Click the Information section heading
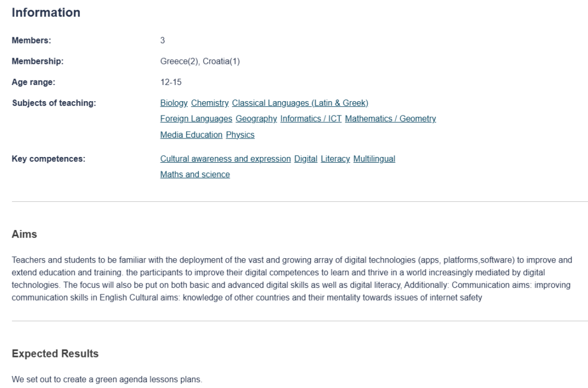 [x=46, y=13]
